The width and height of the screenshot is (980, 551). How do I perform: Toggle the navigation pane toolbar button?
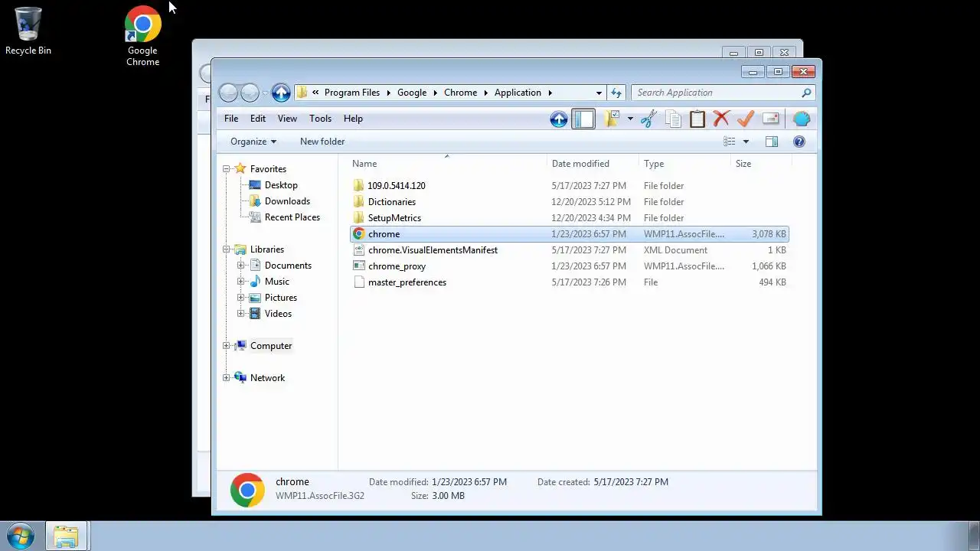(x=583, y=119)
